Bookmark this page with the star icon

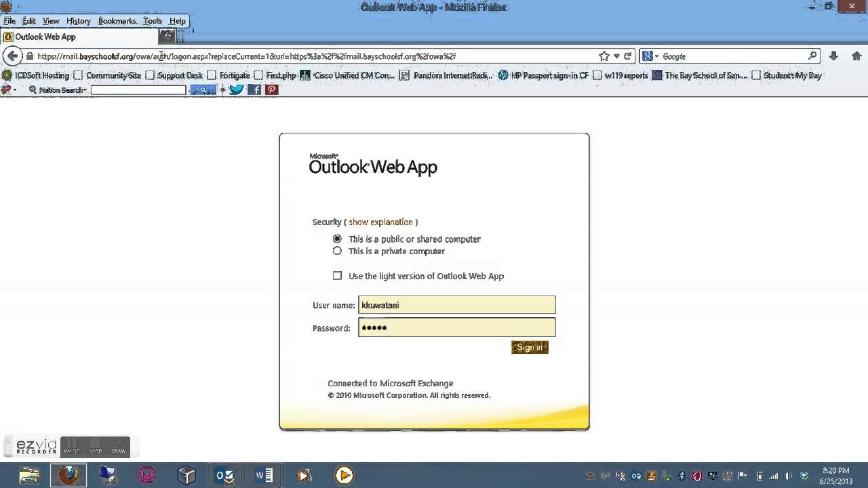(x=604, y=56)
